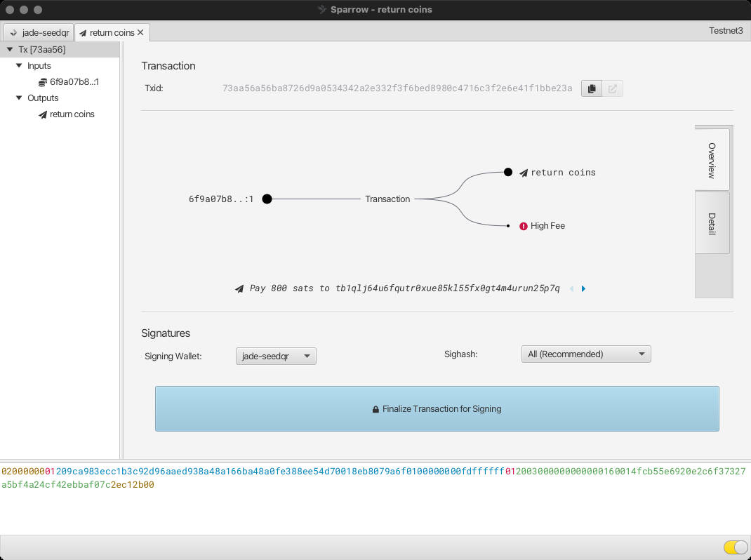
Task: Collapse the Inputs tree node
Action: coord(19,66)
